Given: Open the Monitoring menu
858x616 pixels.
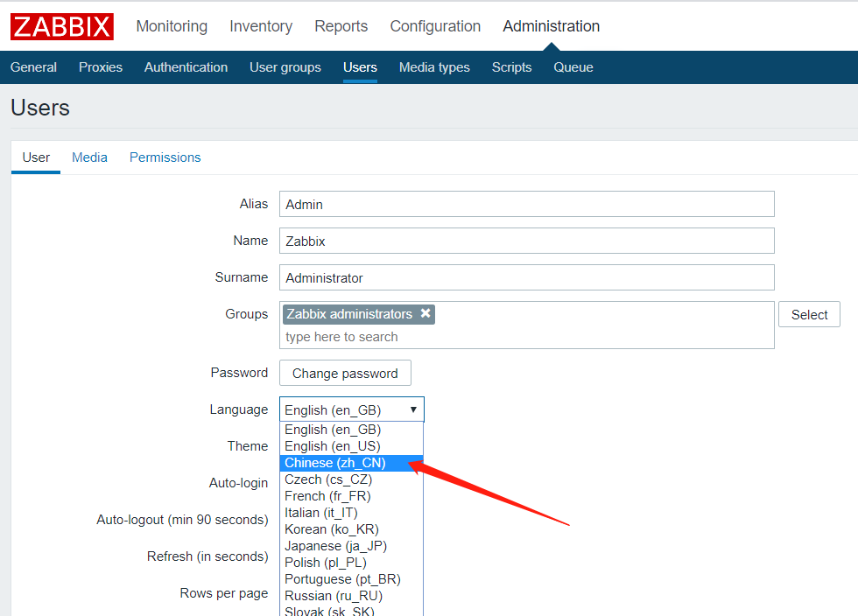Looking at the screenshot, I should click(x=172, y=26).
